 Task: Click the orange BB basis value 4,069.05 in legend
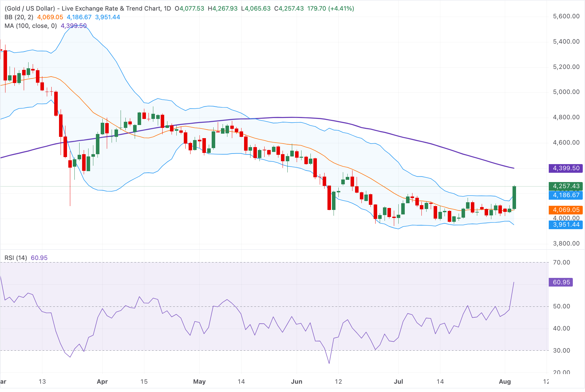(50, 17)
